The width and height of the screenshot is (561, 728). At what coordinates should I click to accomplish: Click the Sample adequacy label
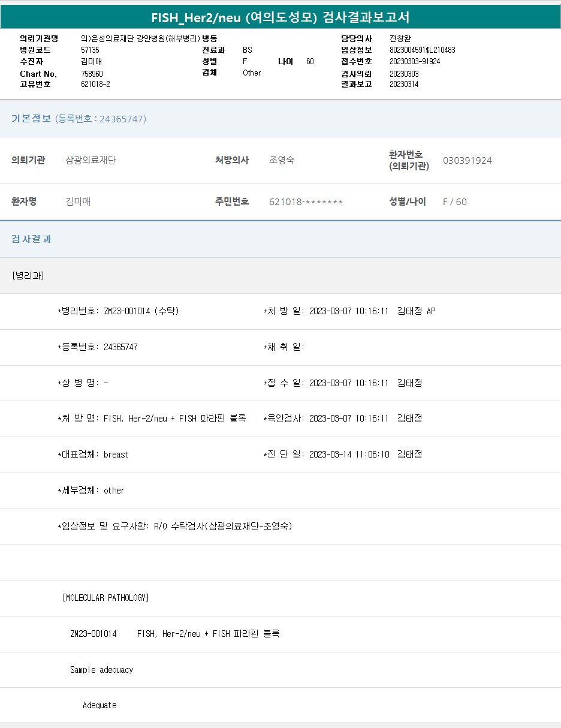tap(102, 670)
